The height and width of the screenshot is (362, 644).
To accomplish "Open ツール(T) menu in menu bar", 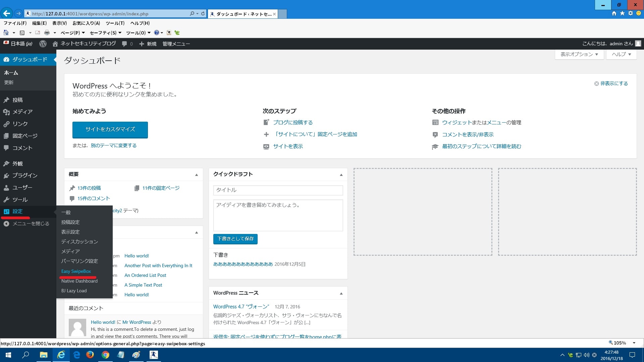I will (115, 23).
